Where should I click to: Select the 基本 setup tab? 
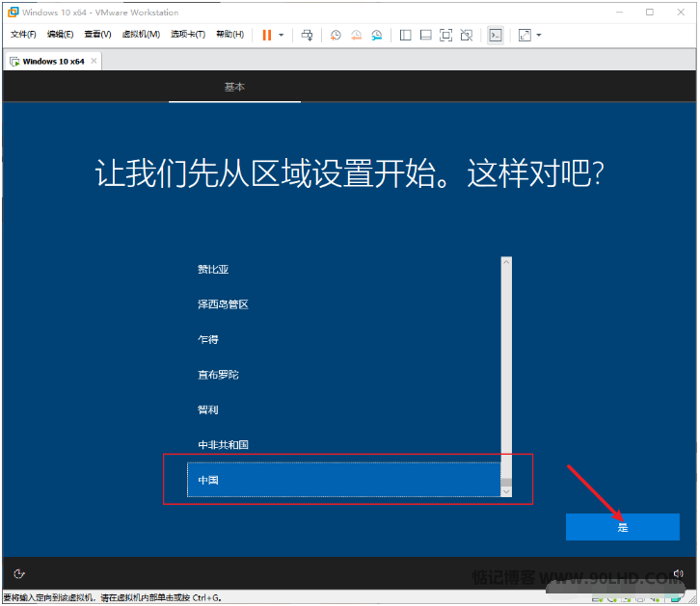click(x=234, y=87)
